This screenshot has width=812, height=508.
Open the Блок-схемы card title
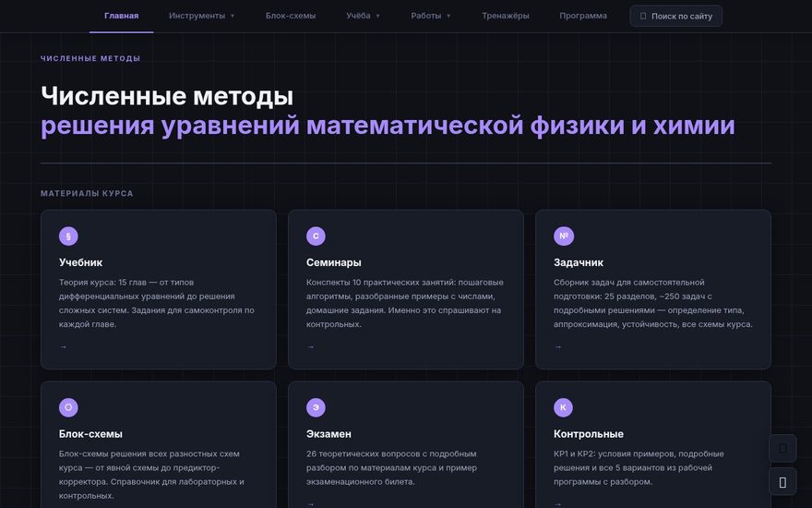tap(90, 434)
